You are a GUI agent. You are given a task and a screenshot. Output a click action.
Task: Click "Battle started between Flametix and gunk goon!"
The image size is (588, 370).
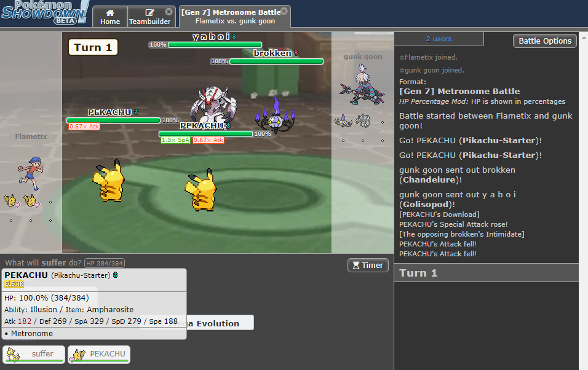tap(486, 120)
